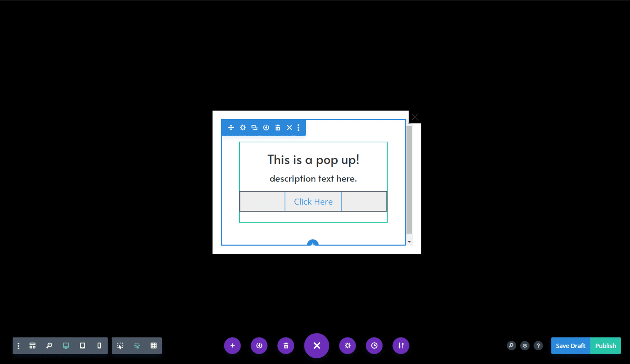Publish the page

pyautogui.click(x=605, y=345)
